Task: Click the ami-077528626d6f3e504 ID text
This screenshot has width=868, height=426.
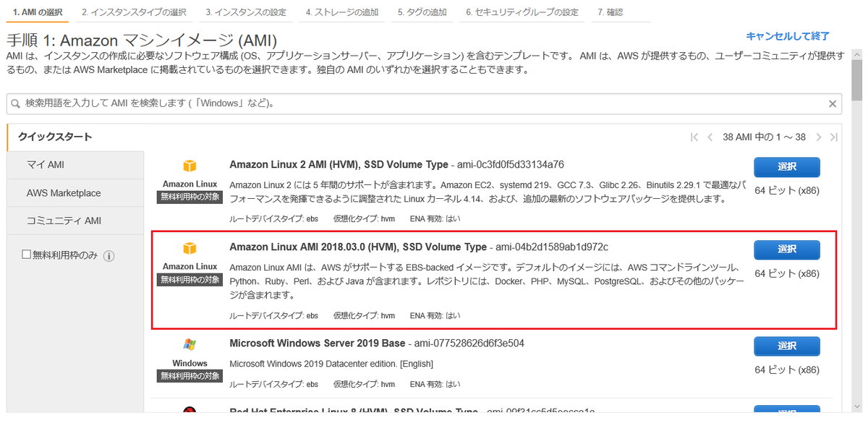Action: 469,343
